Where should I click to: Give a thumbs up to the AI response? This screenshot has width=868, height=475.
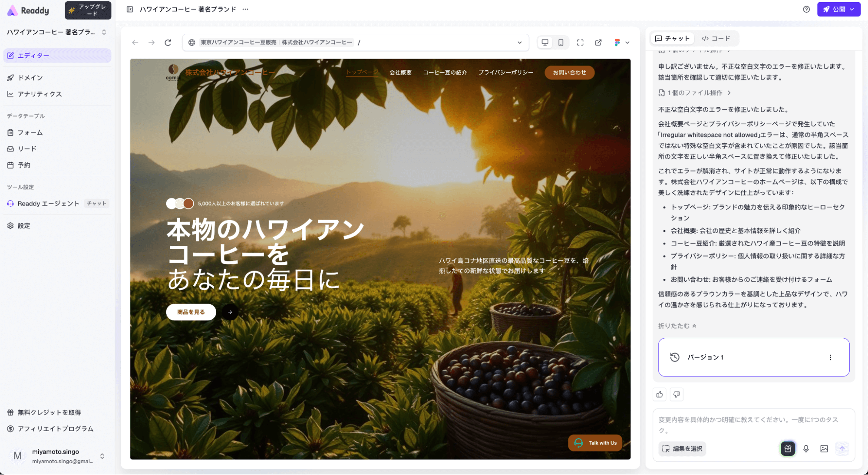pos(659,394)
